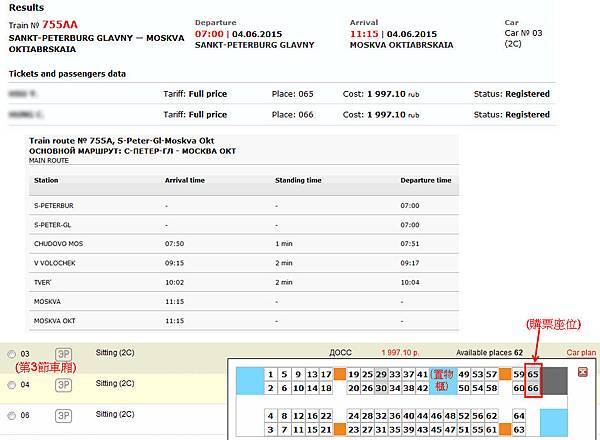This screenshot has width=600, height=440.
Task: Click the CHUDOVO MOS station row
Action: coord(244,244)
